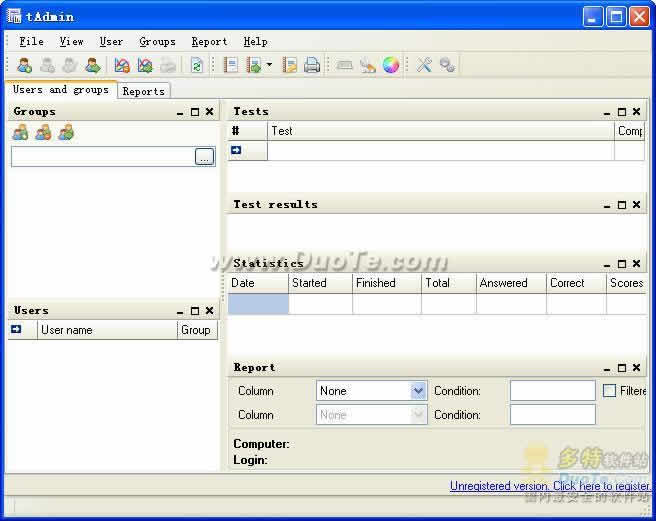Screen dimensions: 656x521
Task: Click the second group icon in Groups panel
Action: (44, 133)
